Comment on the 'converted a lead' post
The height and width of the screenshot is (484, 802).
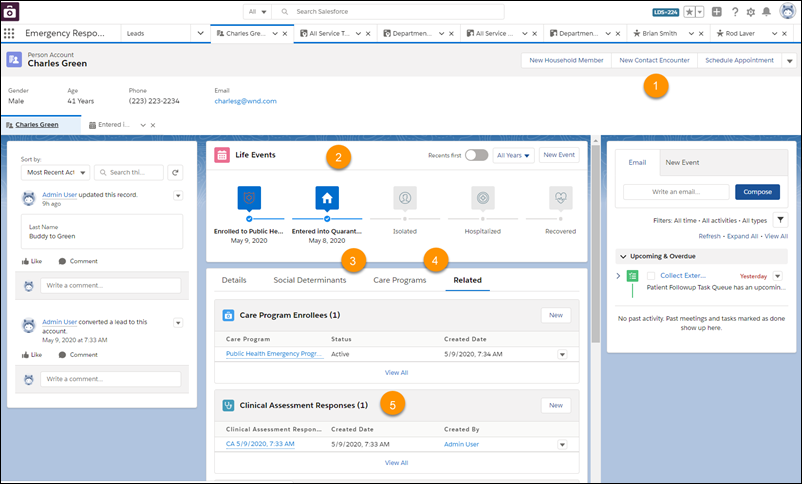78,355
